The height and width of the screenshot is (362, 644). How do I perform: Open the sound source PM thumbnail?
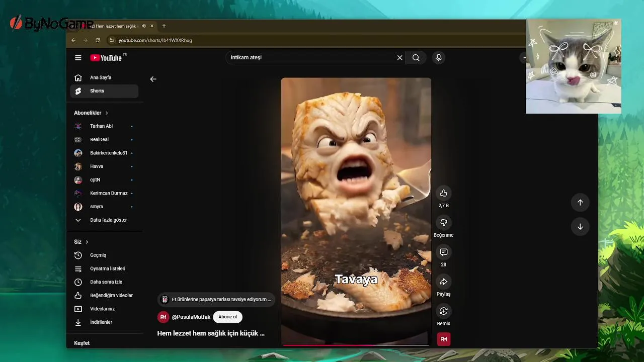(x=443, y=339)
